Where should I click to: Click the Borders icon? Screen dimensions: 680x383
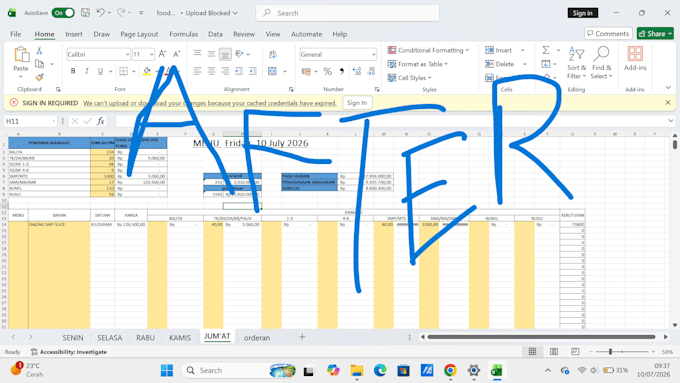pyautogui.click(x=124, y=71)
